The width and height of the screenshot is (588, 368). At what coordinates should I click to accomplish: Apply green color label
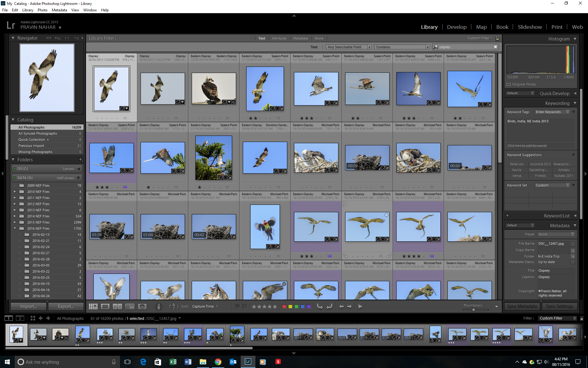pos(296,306)
